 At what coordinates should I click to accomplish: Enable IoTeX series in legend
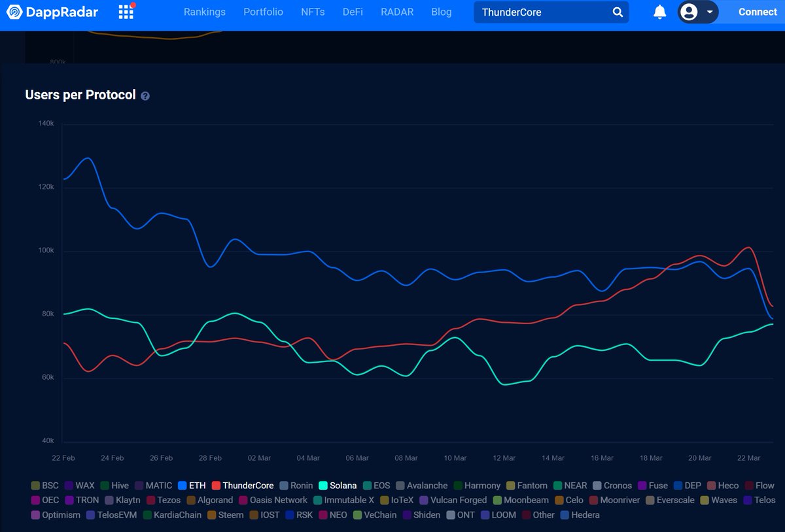(x=397, y=500)
